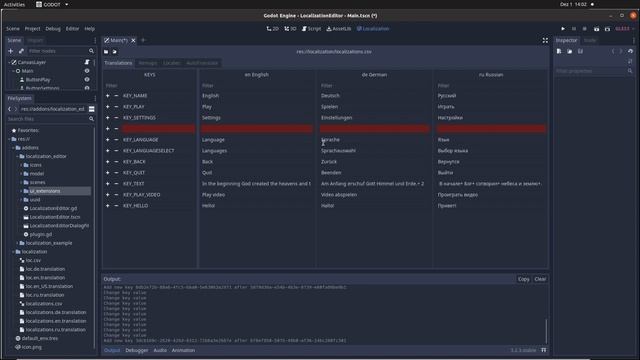Open Inspector object history icon

(x=630, y=51)
